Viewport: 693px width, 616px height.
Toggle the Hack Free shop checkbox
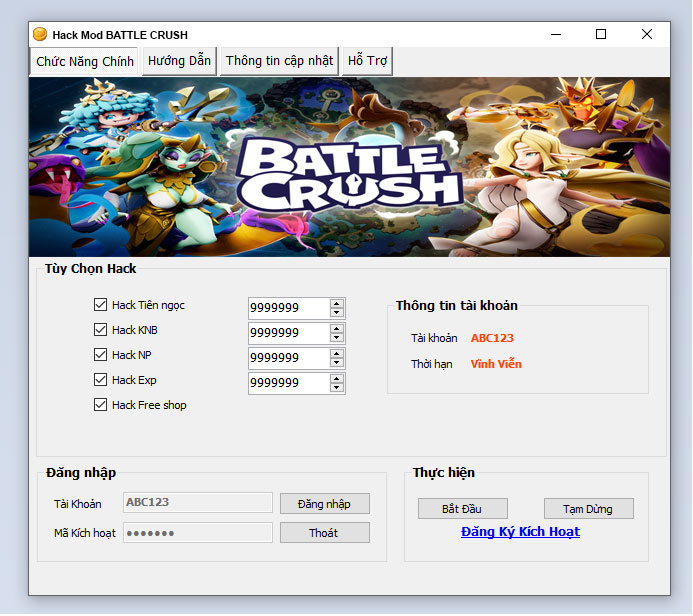[100, 405]
